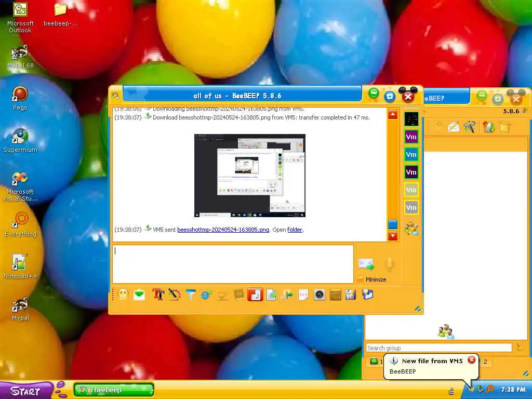
Task: Dismiss the New file from VM5 balloon
Action: pyautogui.click(x=471, y=360)
